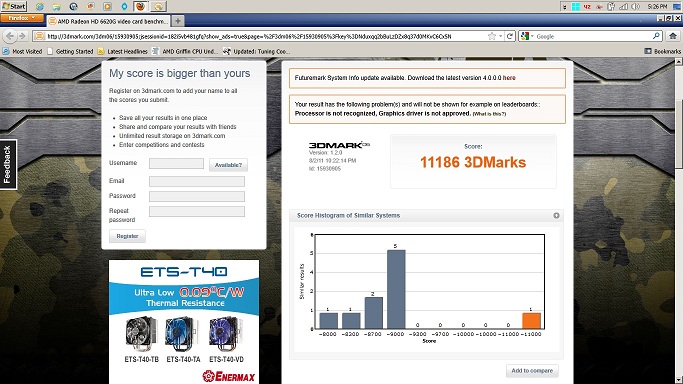This screenshot has width=683, height=384.
Task: Click the search magnifier icon
Action: tap(656, 36)
